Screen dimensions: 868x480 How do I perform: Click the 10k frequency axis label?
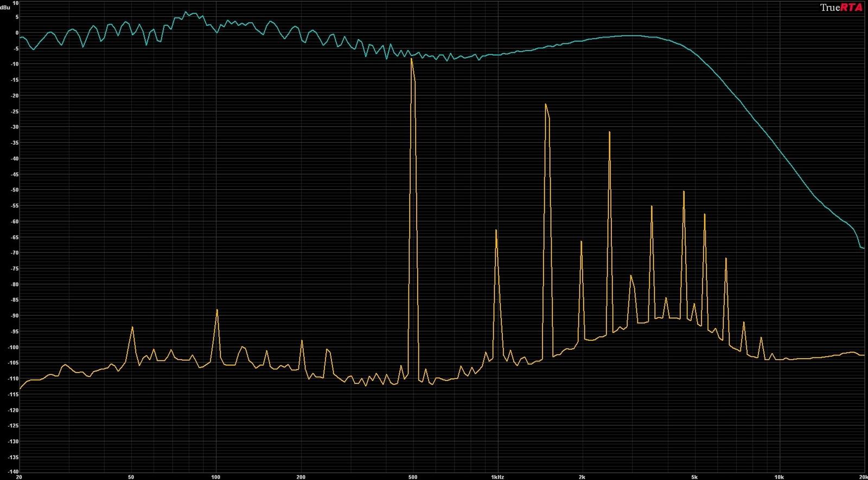click(x=779, y=477)
